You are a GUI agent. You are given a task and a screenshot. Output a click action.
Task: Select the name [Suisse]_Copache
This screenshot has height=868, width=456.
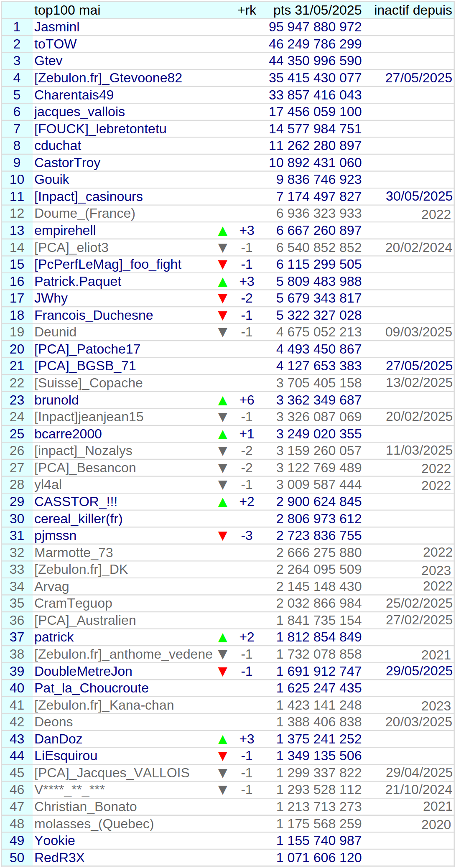click(89, 383)
